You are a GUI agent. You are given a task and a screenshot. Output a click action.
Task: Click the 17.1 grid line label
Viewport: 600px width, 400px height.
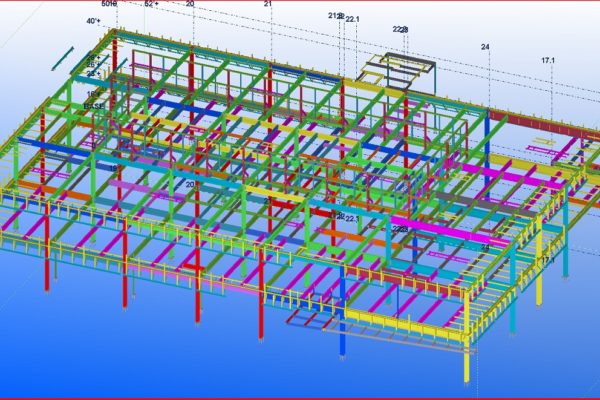[x=548, y=61]
